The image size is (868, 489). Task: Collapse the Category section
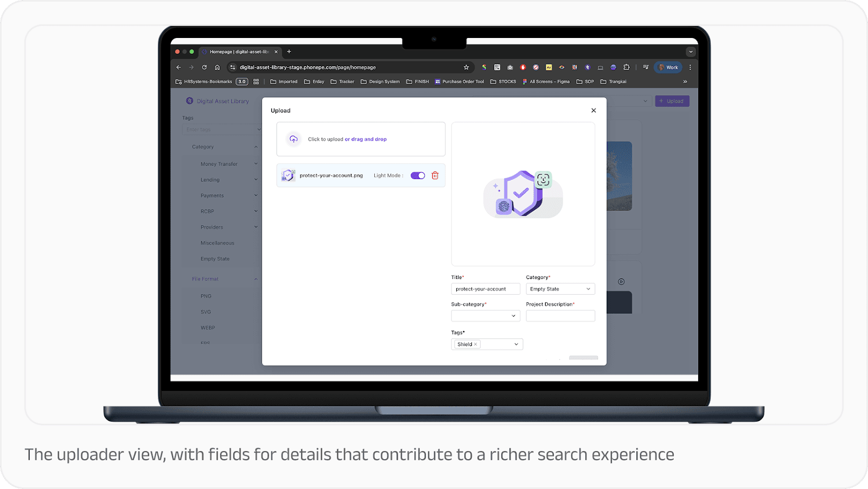click(x=256, y=147)
